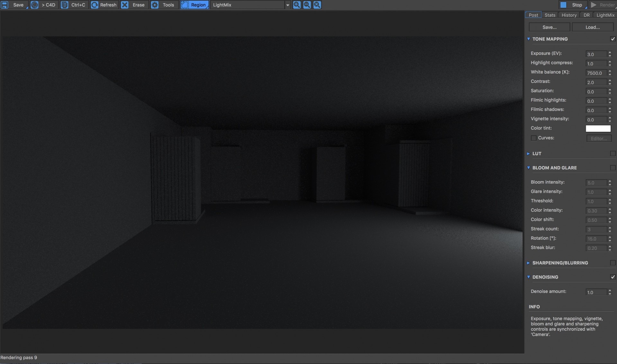This screenshot has width=617, height=364.
Task: Click the zoom out icon in viewer
Action: click(307, 5)
